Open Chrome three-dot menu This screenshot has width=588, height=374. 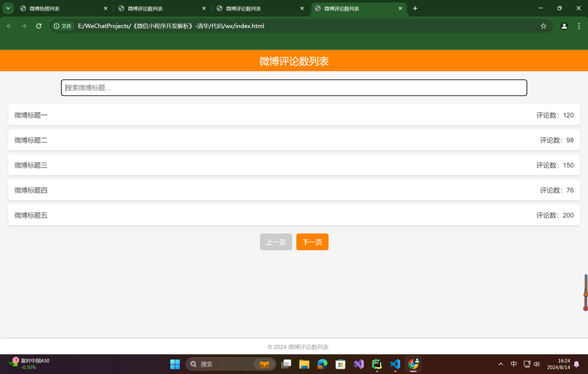tap(579, 26)
